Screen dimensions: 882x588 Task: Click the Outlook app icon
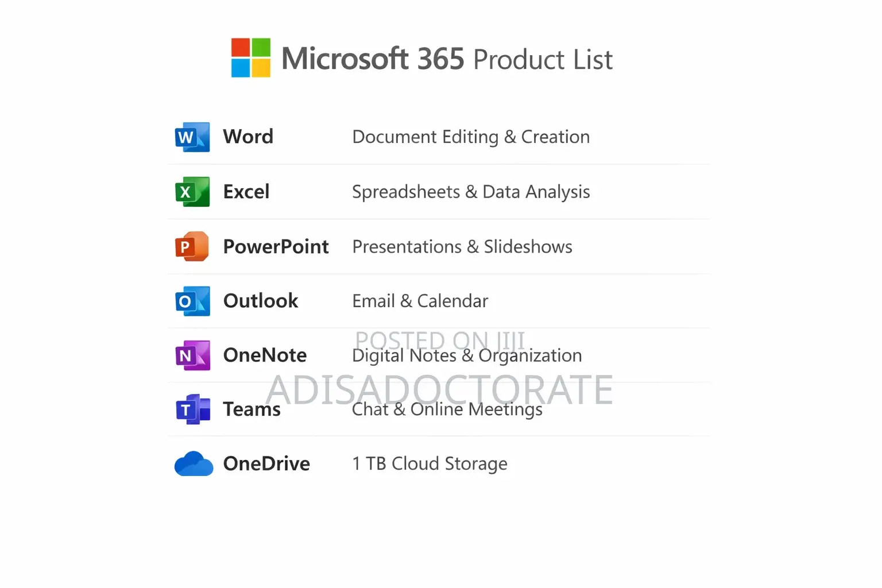tap(192, 301)
